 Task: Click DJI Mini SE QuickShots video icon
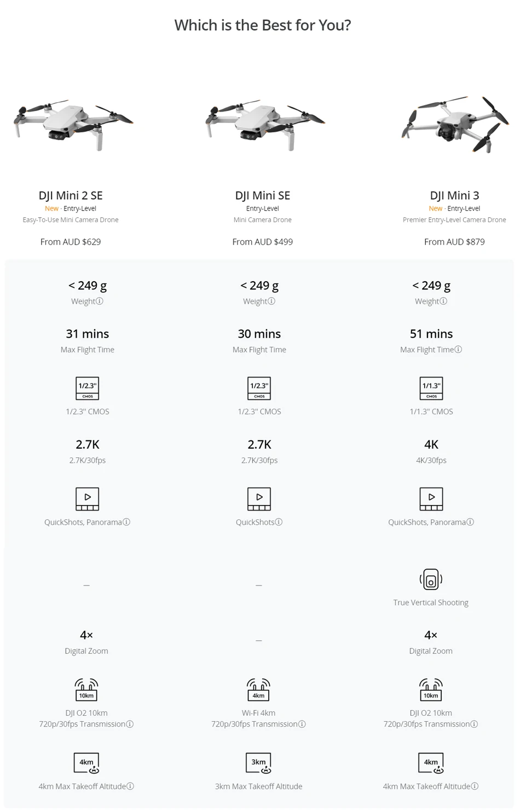click(259, 498)
